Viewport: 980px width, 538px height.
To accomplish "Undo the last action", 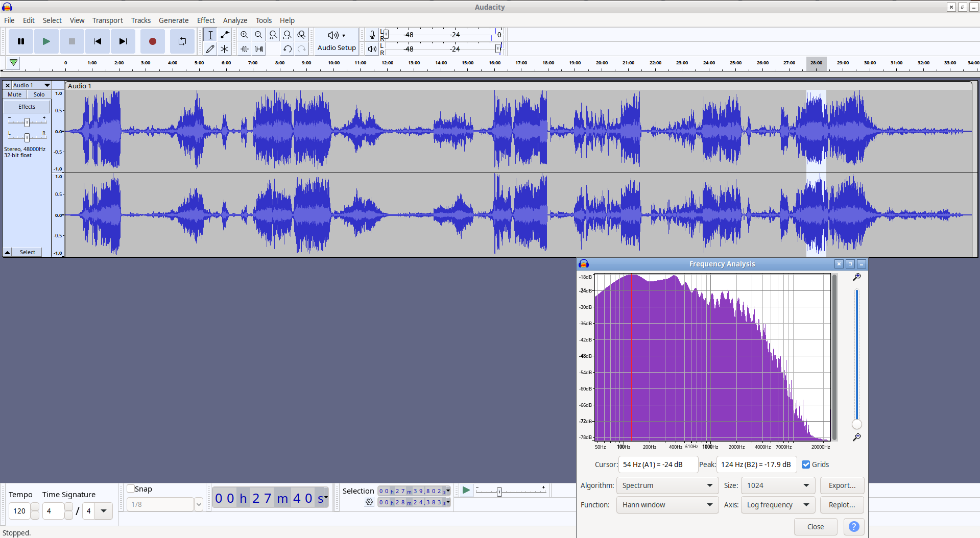I will click(288, 49).
